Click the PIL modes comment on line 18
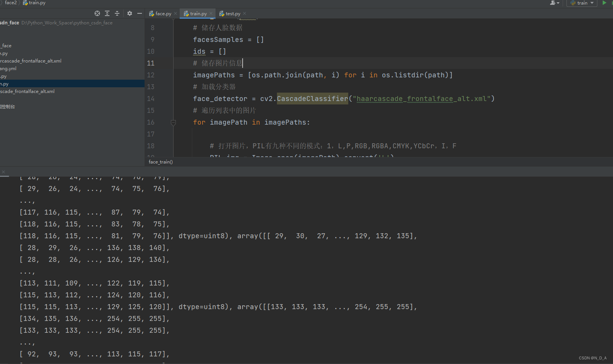The image size is (613, 364). tap(333, 146)
